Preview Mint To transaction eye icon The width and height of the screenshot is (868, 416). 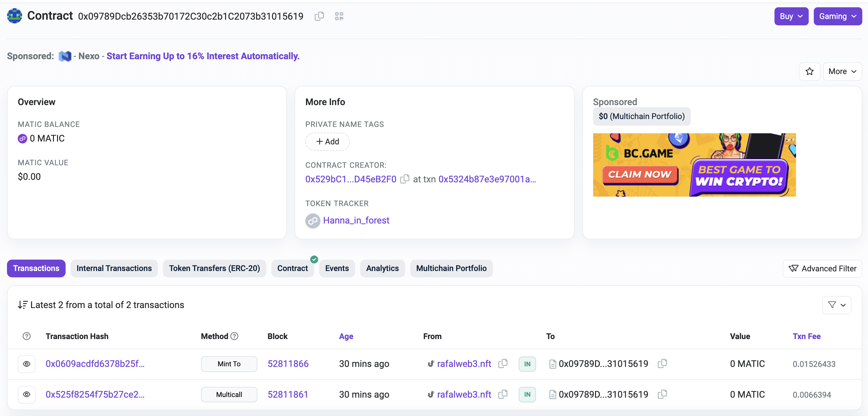point(27,364)
